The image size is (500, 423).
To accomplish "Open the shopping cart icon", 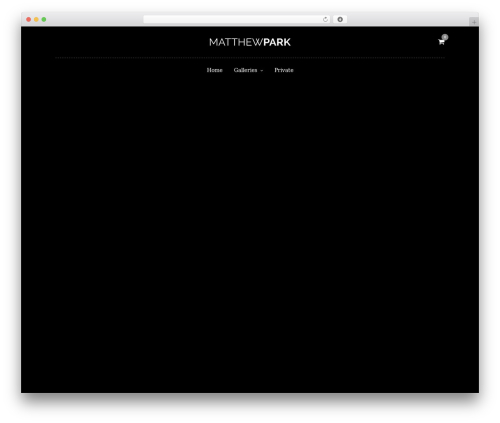I will click(x=441, y=42).
